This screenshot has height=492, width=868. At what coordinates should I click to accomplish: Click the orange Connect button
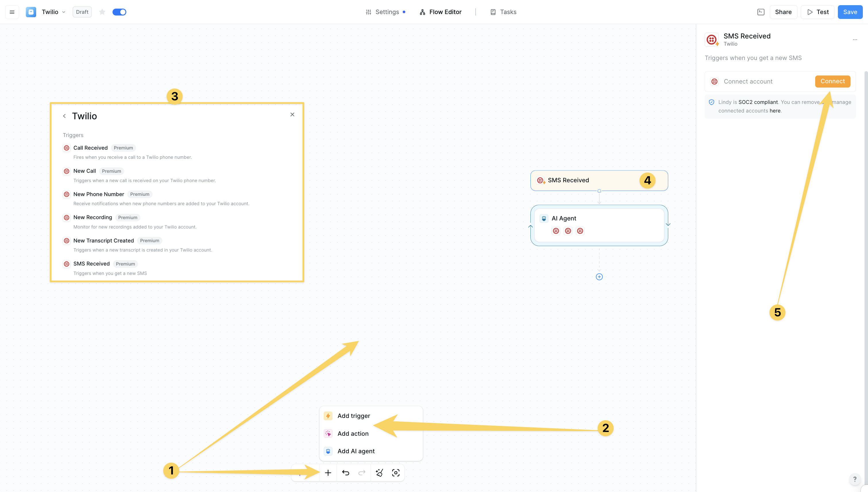point(832,82)
